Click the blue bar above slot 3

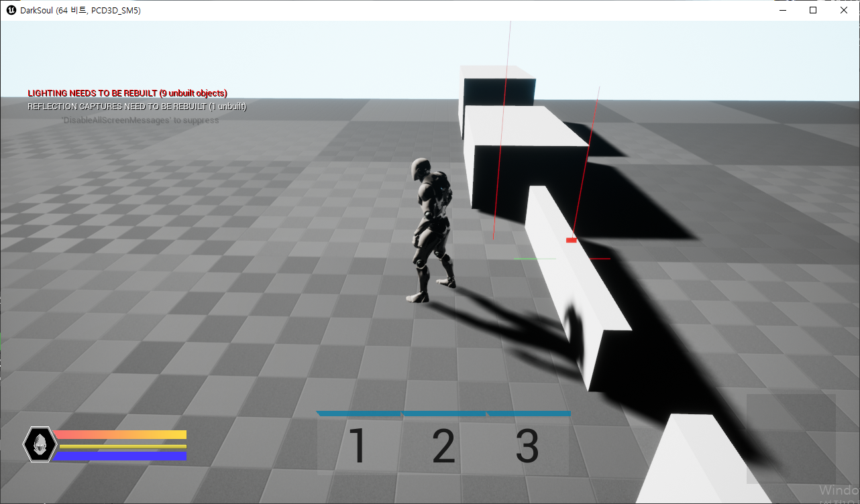[x=529, y=414]
